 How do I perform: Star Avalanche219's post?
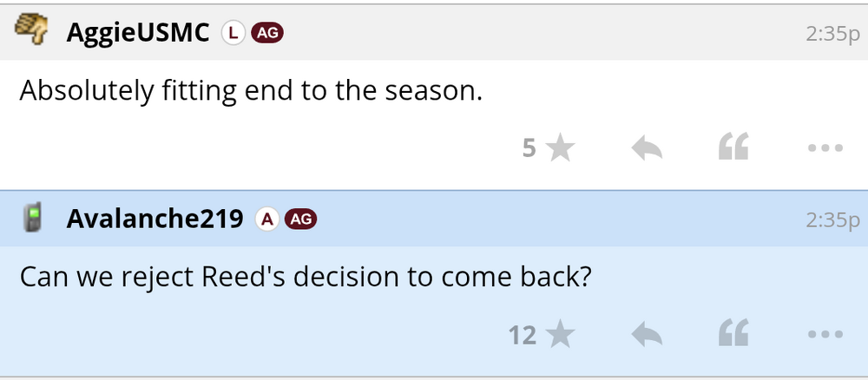coord(561,334)
